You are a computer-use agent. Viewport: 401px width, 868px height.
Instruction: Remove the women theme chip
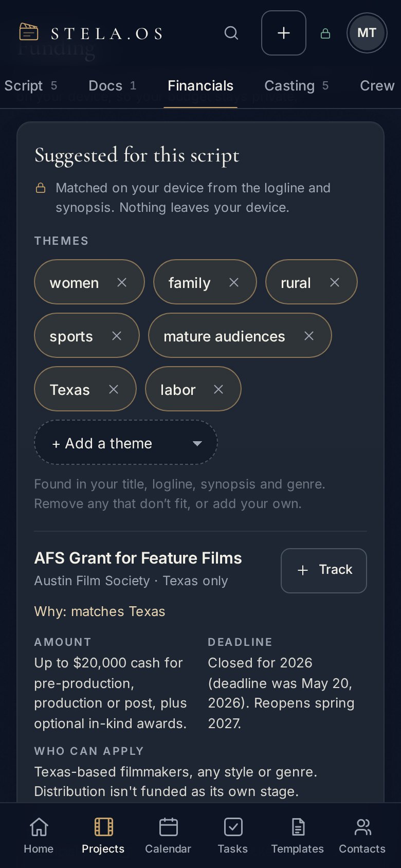coord(122,282)
